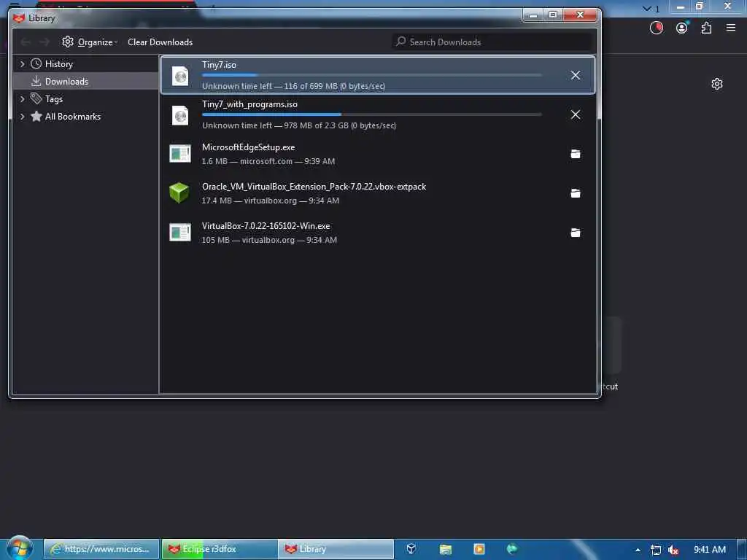747x560 pixels.
Task: Click Clear Downloads
Action: (160, 42)
